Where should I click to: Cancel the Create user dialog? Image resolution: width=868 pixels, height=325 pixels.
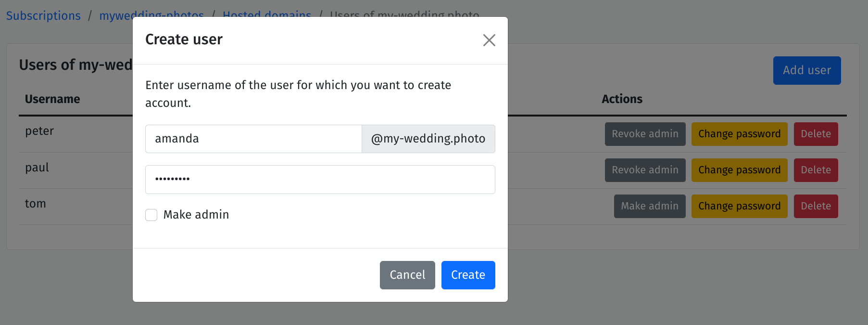click(x=407, y=275)
